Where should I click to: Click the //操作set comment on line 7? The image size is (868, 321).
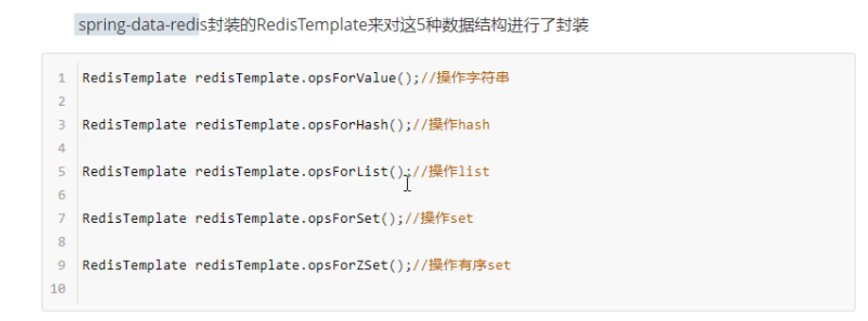tap(439, 219)
